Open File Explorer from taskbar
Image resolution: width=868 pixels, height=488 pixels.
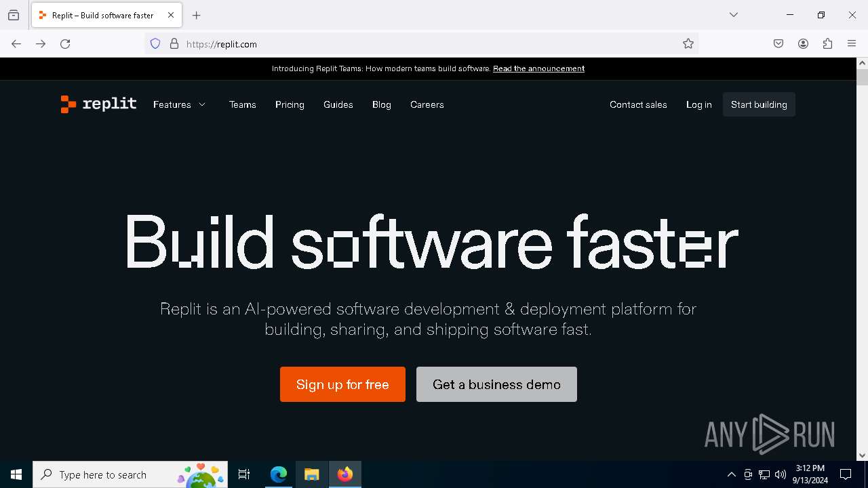(311, 474)
